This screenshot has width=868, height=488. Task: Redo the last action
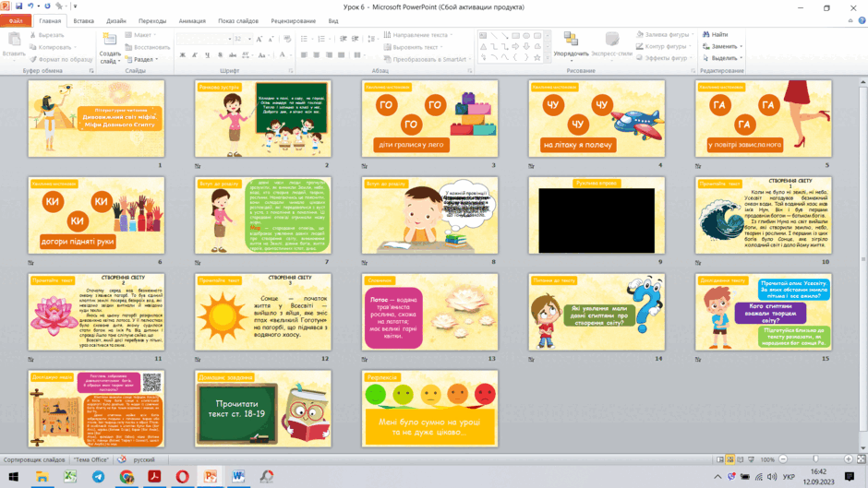[47, 6]
